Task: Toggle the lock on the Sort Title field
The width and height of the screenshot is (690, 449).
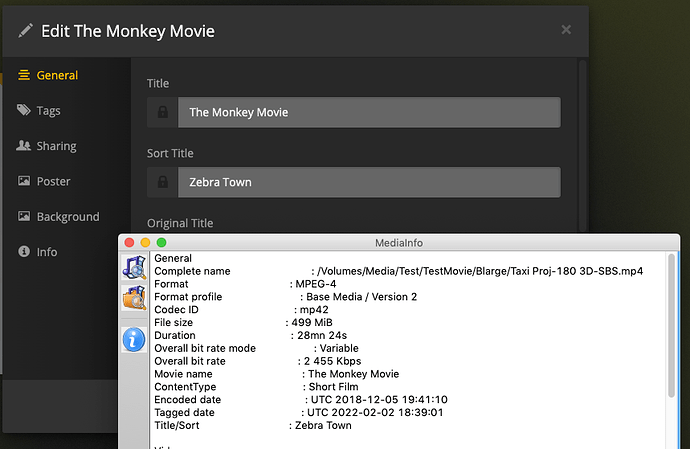Action: [162, 182]
